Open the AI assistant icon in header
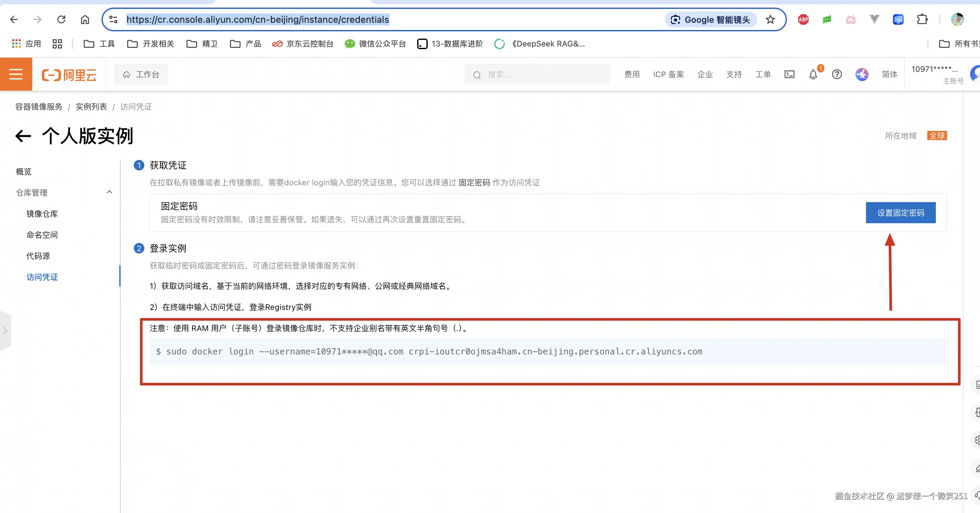 pos(862,74)
